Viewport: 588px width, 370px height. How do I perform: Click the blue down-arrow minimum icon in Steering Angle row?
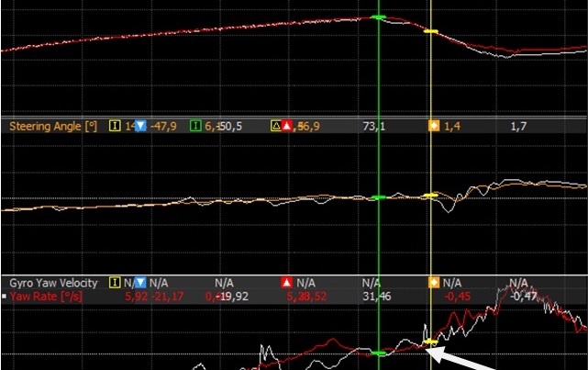click(140, 126)
